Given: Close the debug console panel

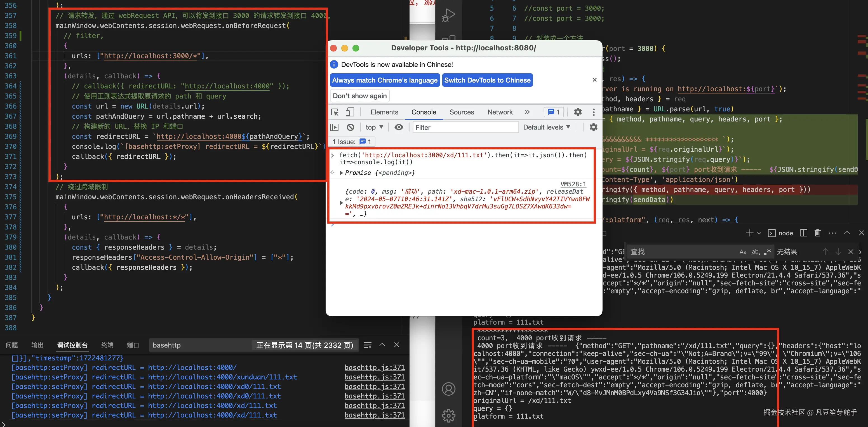Looking at the screenshot, I should coord(397,345).
